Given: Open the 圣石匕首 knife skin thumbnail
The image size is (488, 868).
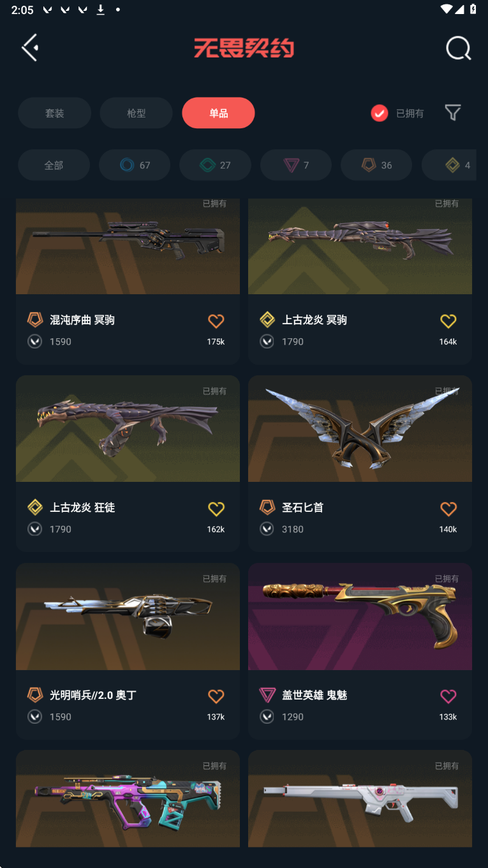Looking at the screenshot, I should (x=360, y=428).
